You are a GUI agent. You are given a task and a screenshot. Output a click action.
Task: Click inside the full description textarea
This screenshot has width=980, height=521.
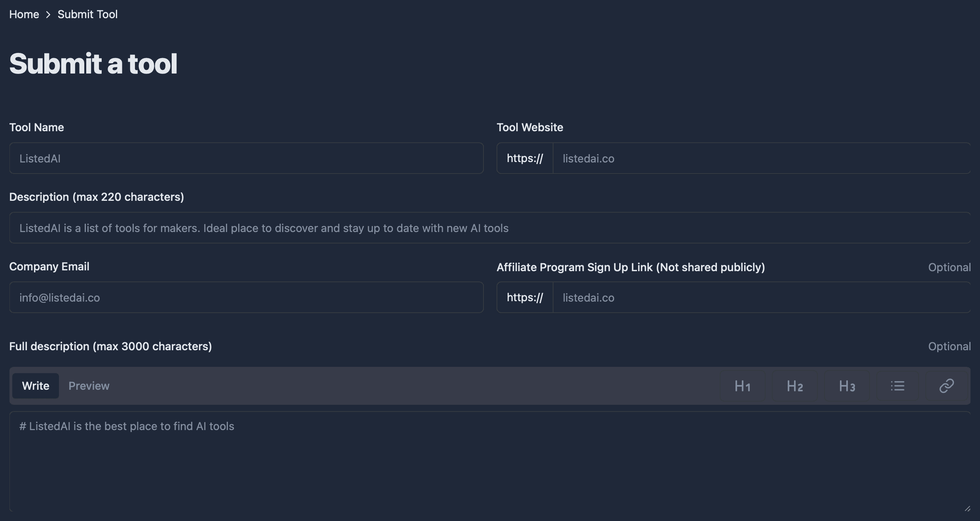point(490,462)
